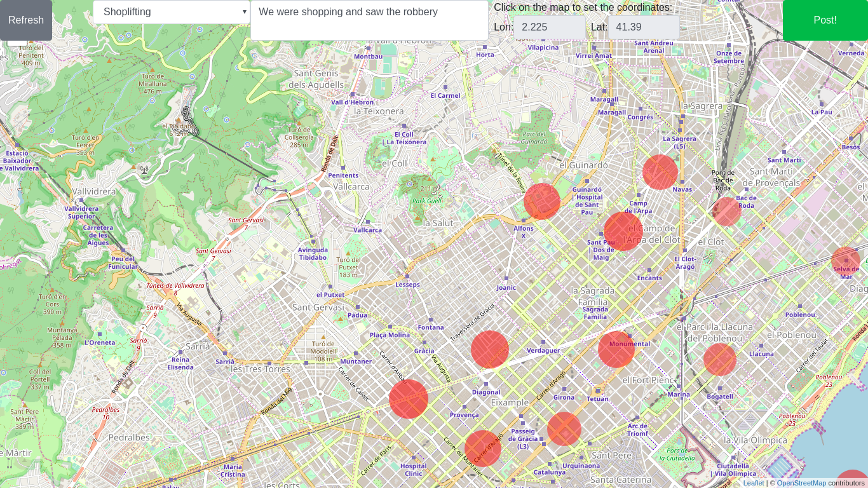This screenshot has width=868, height=488.
Task: Click the Virrei Amat station label
Action: 593,55
